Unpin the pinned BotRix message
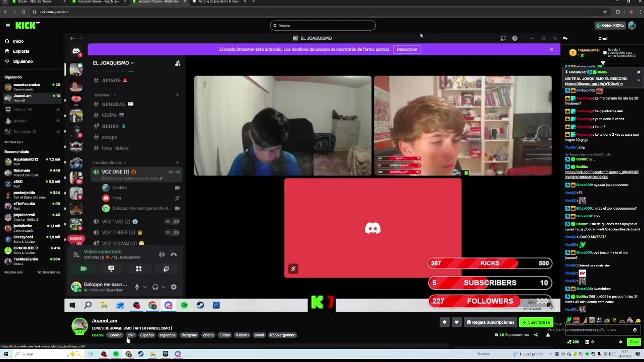Screen dimensions: 644x362 coord(638,72)
